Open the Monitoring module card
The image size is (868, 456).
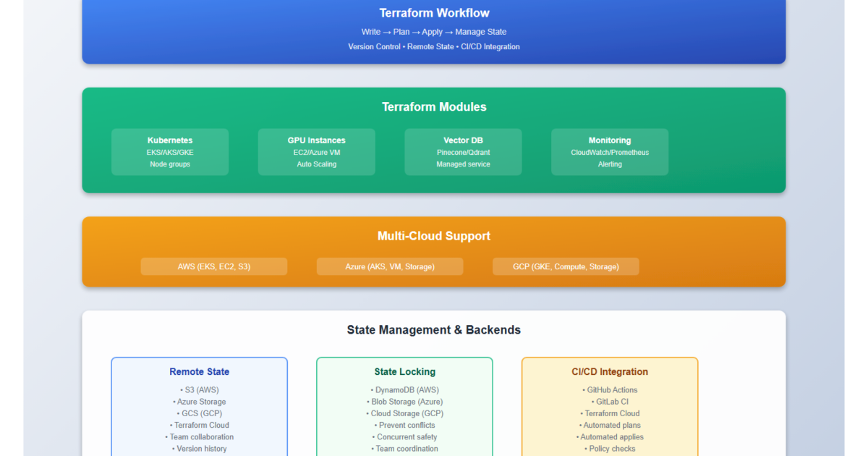coord(610,152)
